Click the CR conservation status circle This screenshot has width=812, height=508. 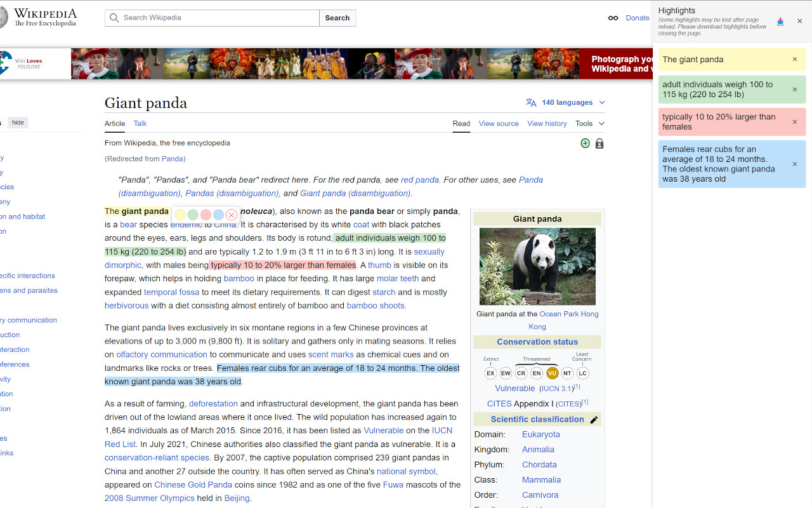click(x=521, y=373)
